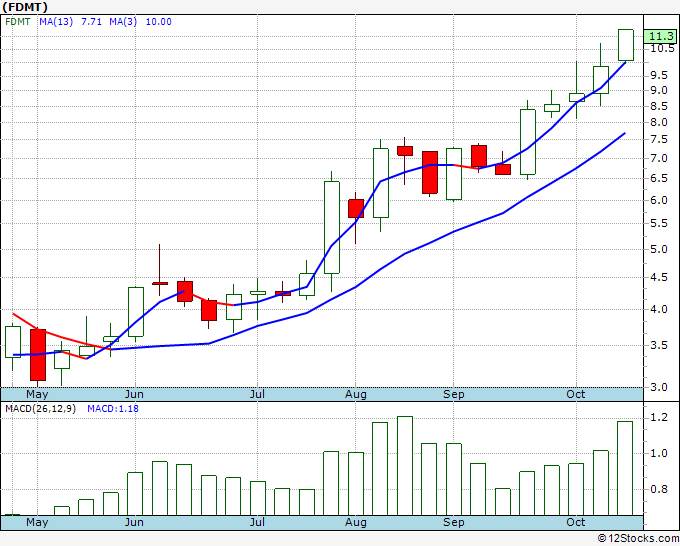
Task: Click the latest candlestick near 11.3
Action: point(625,45)
